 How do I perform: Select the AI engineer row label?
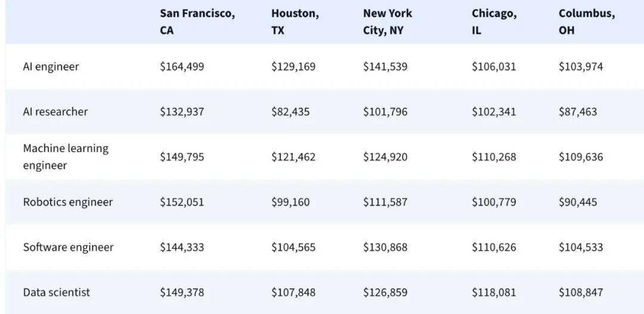pos(51,67)
